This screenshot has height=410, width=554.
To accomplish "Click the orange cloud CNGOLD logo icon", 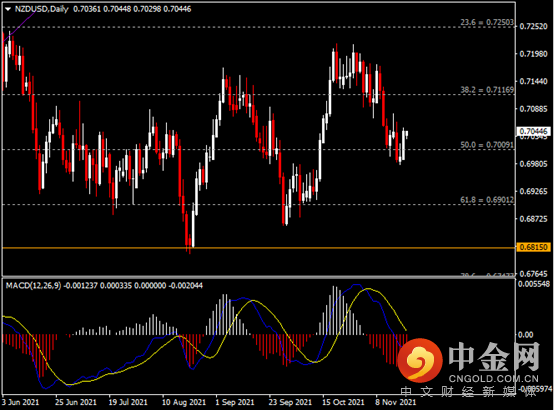I will coord(420,361).
